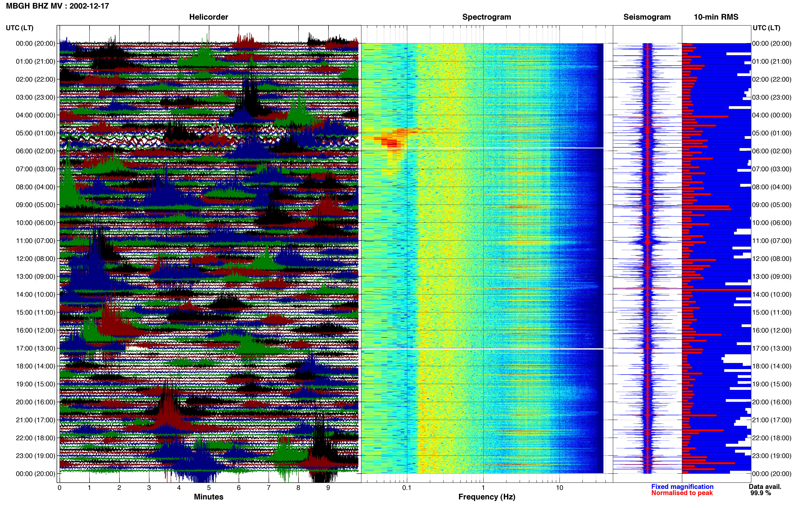Click left time label 01:00 (21:00)

click(36, 61)
